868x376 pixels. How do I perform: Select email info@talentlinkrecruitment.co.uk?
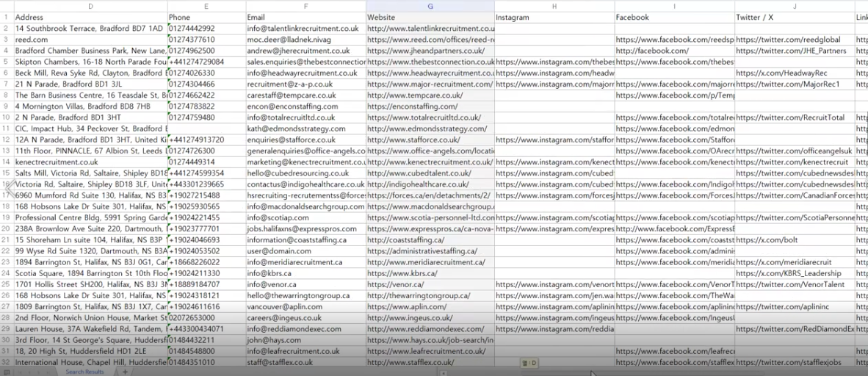305,28
